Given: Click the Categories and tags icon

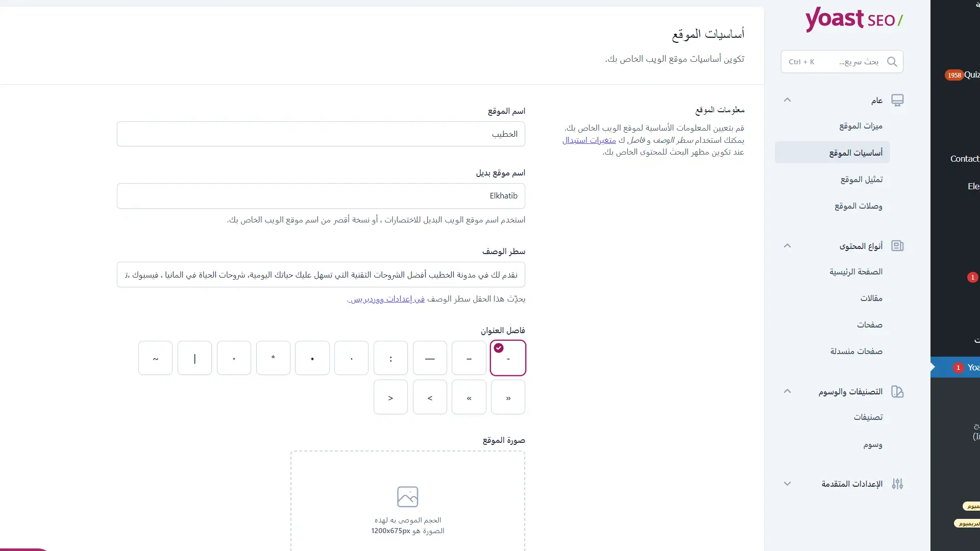Looking at the screenshot, I should 897,392.
